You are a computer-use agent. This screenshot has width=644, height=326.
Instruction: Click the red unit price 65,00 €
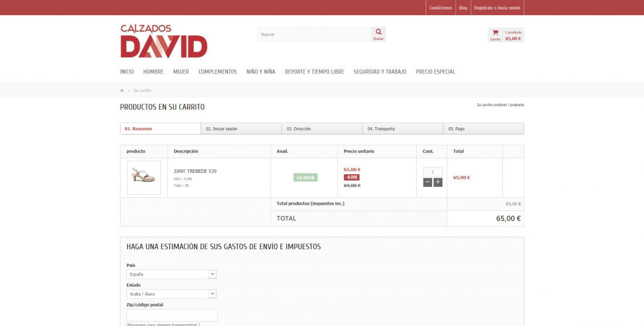tap(352, 169)
